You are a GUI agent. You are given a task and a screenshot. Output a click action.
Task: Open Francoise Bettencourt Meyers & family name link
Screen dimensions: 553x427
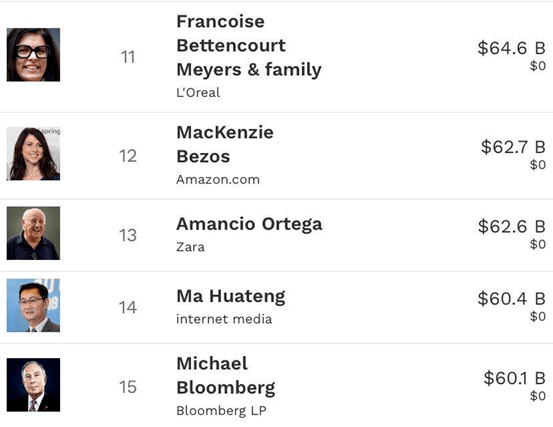pyautogui.click(x=249, y=45)
